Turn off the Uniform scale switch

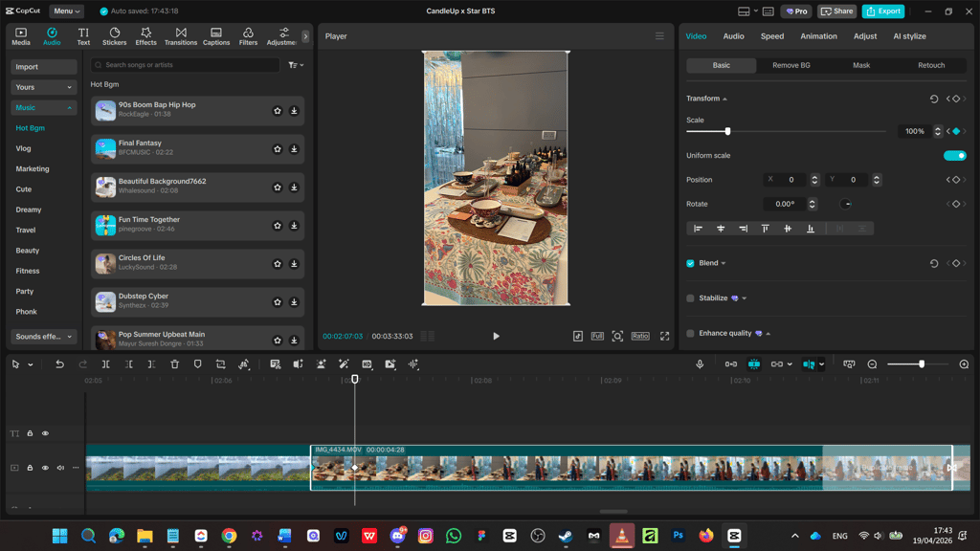click(954, 156)
